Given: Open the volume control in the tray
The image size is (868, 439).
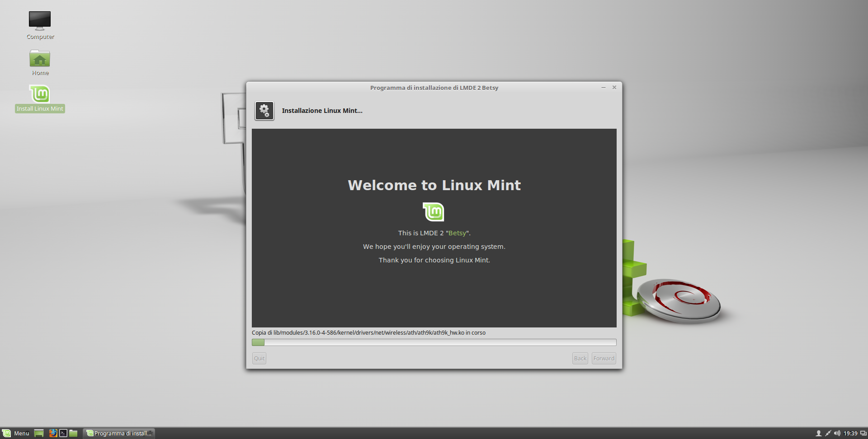Looking at the screenshot, I should coord(837,433).
